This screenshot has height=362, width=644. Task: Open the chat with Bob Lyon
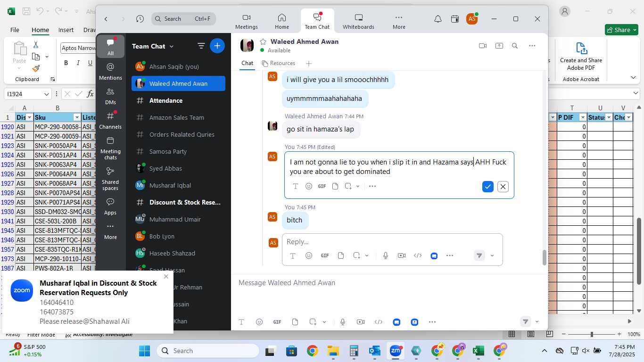click(x=178, y=236)
